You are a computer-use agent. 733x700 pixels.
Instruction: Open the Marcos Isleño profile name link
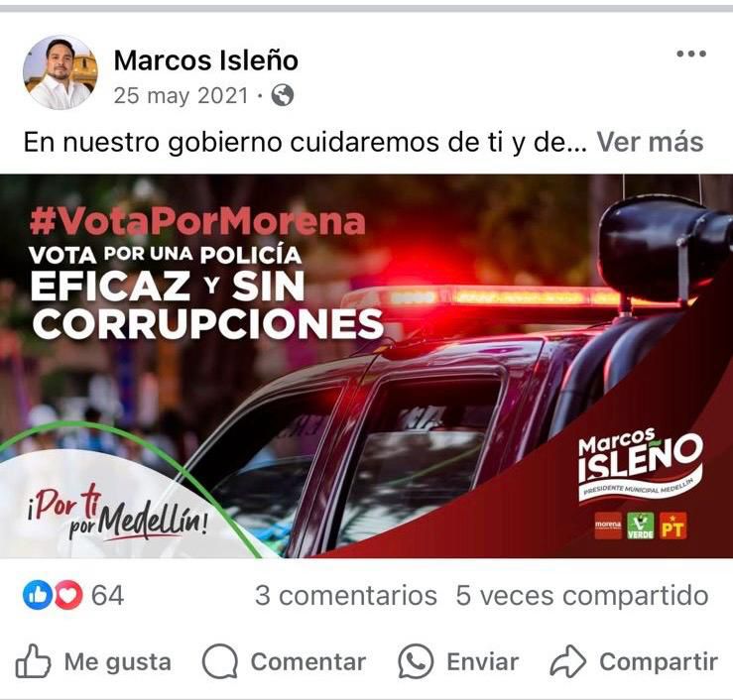point(205,60)
